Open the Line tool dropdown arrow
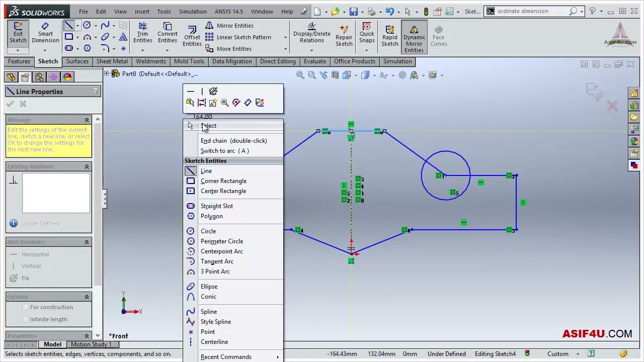The image size is (644, 362). (77, 25)
